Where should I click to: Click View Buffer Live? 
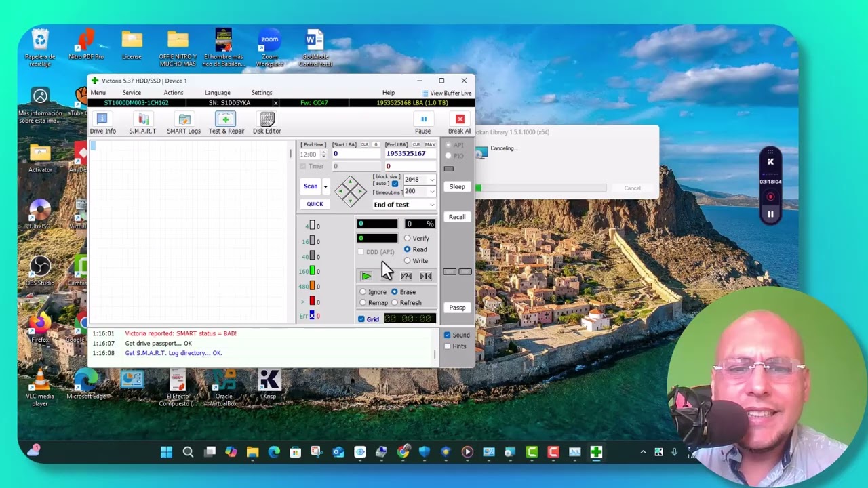click(x=446, y=94)
